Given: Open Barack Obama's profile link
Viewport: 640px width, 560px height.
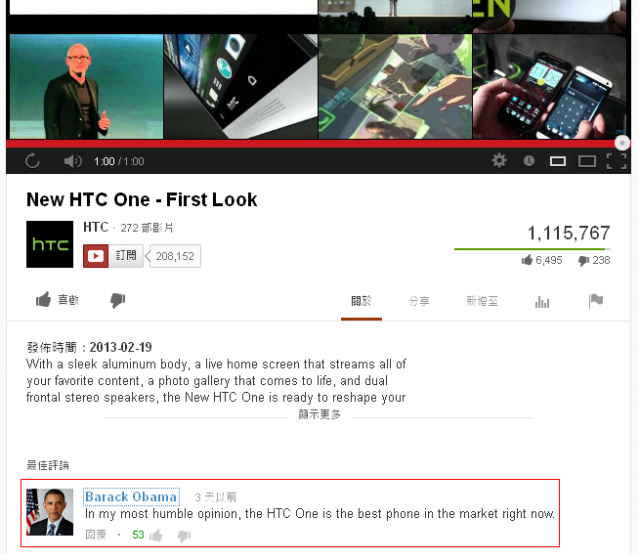Looking at the screenshot, I should [x=131, y=497].
